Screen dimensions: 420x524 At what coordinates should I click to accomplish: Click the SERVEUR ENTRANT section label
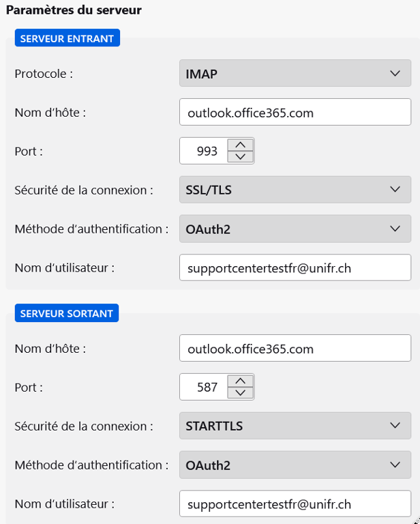click(x=67, y=38)
